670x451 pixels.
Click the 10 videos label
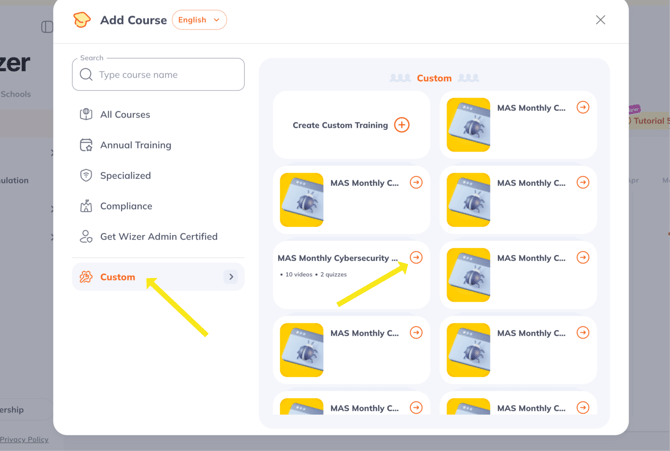click(299, 274)
